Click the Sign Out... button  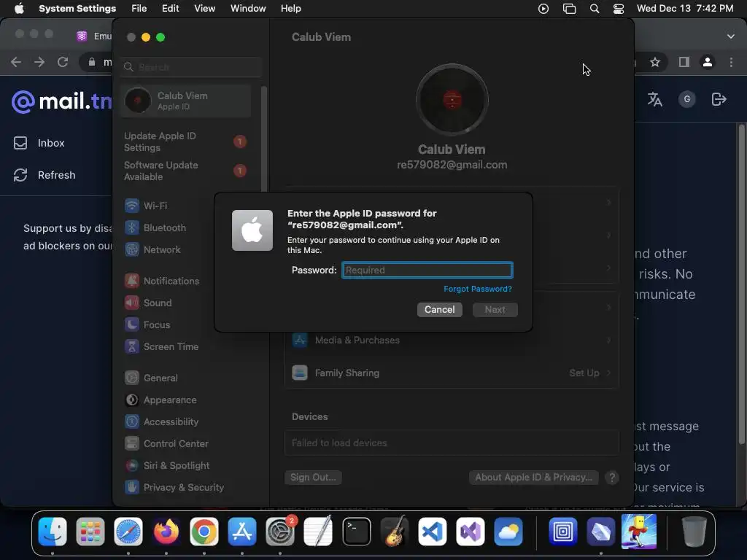click(x=313, y=477)
